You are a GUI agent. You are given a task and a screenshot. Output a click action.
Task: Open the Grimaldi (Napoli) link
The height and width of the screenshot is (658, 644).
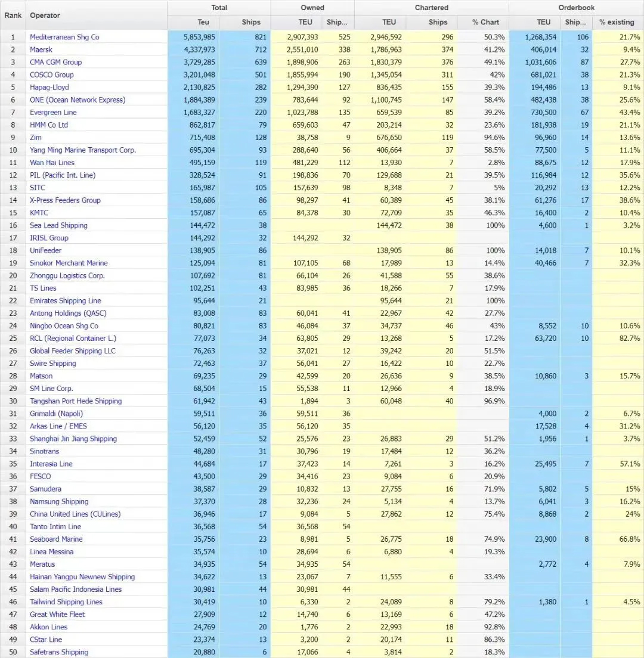click(56, 414)
